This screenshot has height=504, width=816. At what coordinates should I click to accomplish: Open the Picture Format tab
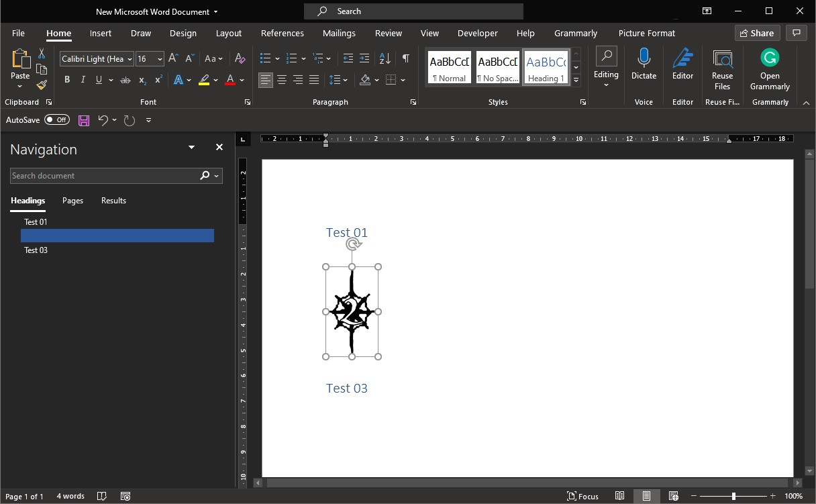(647, 33)
